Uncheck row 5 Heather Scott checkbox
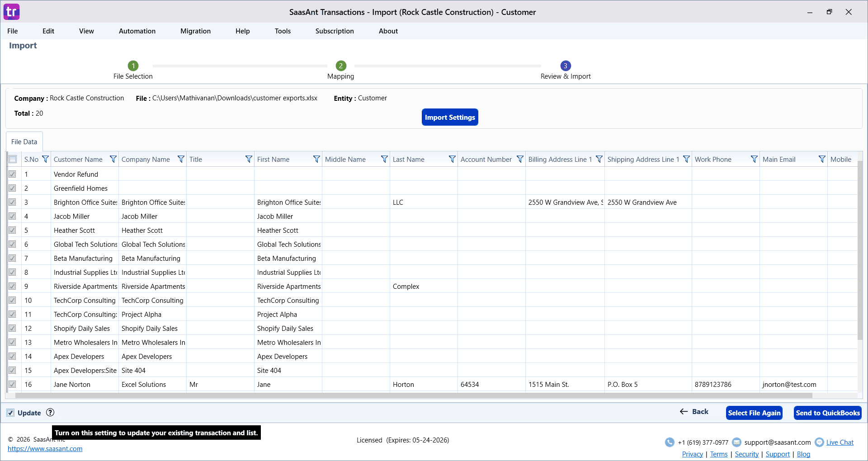Viewport: 868px width, 461px height. pyautogui.click(x=12, y=230)
